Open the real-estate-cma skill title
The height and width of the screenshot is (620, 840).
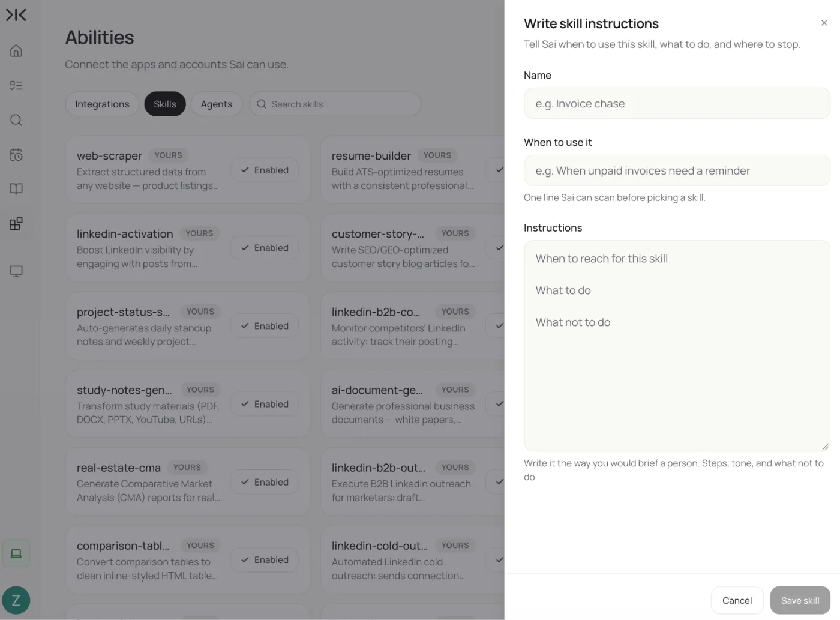(119, 468)
